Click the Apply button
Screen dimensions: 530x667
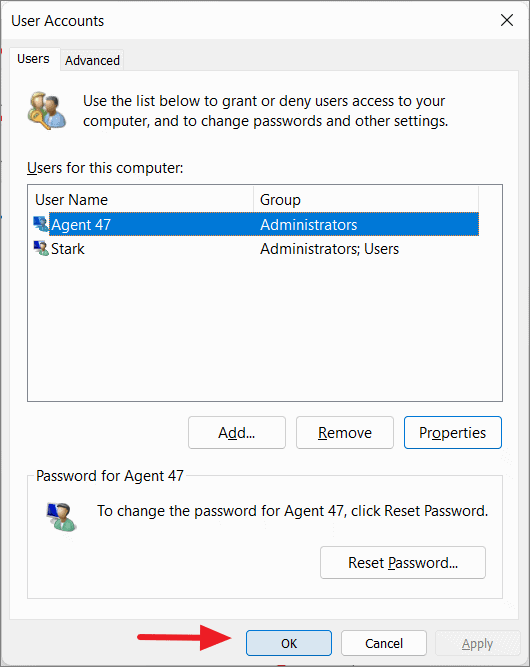pos(478,643)
